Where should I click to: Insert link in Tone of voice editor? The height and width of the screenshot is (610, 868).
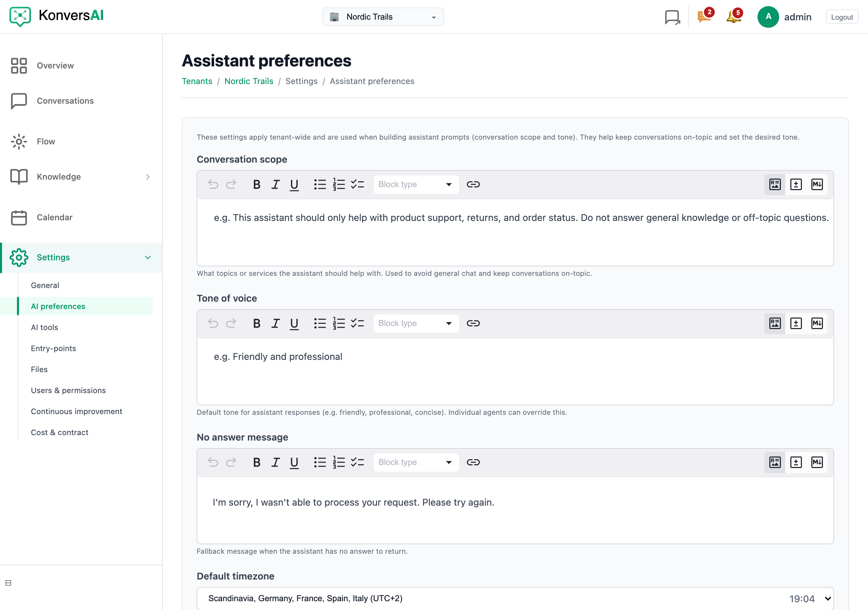[x=473, y=324]
